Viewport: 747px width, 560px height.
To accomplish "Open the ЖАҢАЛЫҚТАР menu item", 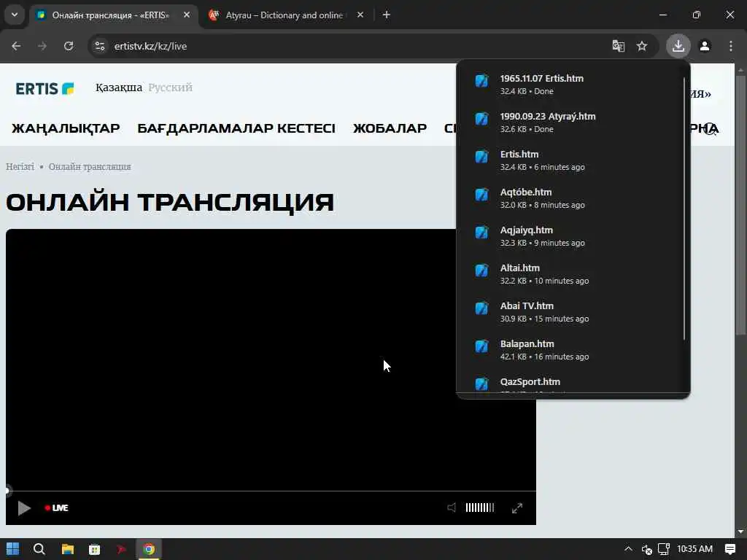I will (66, 128).
